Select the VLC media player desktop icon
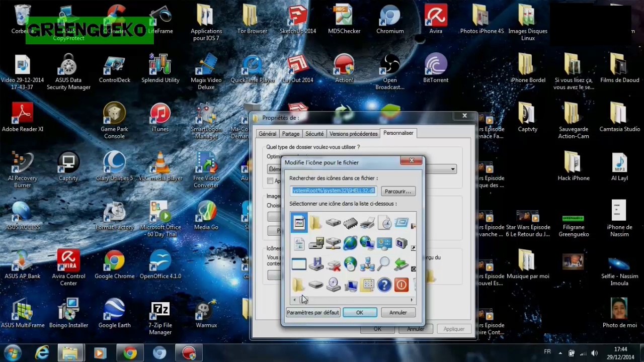Viewport: 644px width, 362px height. 160,167
